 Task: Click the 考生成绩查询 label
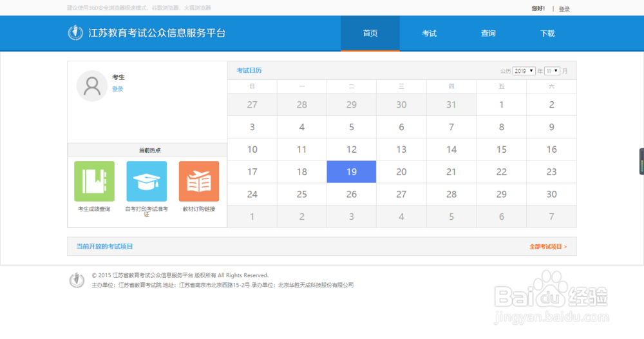[x=94, y=209]
